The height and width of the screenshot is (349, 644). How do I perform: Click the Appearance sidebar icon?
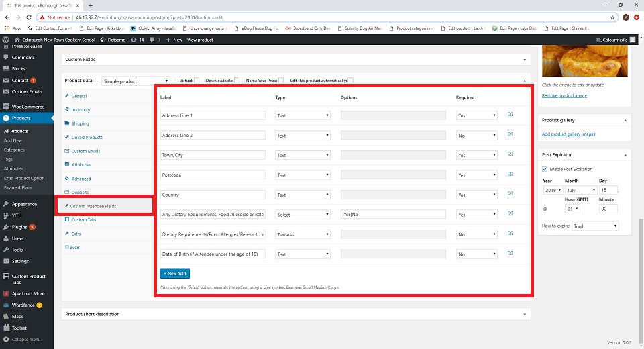click(x=6, y=204)
